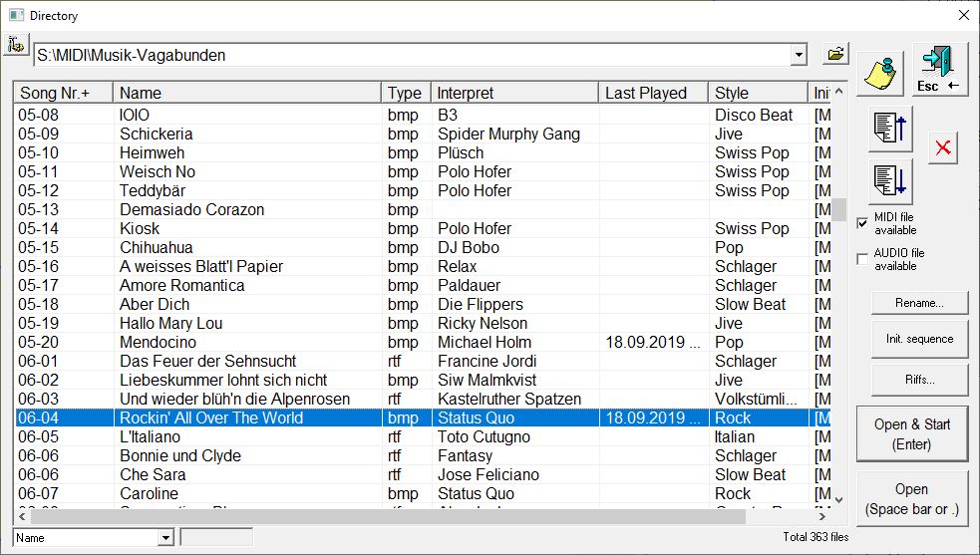The height and width of the screenshot is (555, 980).
Task: Sort by Name column header
Action: coord(247,93)
